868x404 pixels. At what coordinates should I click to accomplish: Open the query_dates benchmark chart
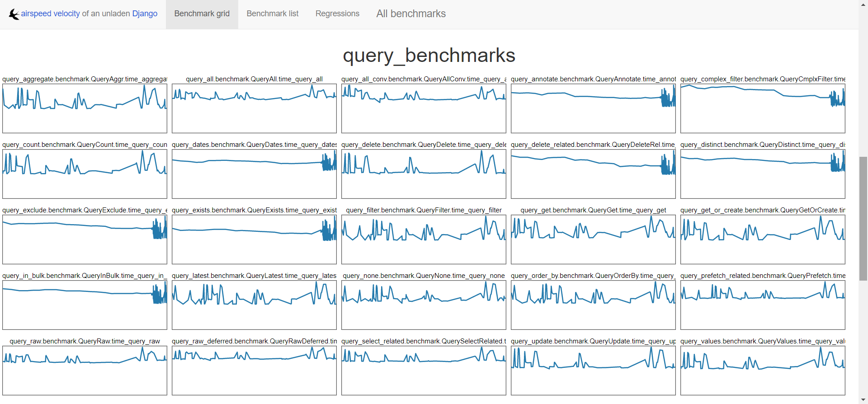[x=254, y=174]
